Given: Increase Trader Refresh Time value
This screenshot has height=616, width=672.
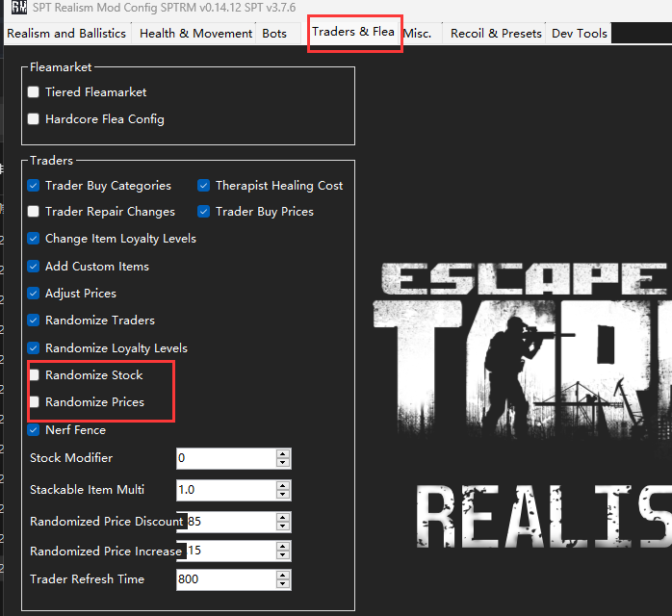Looking at the screenshot, I should point(283,576).
